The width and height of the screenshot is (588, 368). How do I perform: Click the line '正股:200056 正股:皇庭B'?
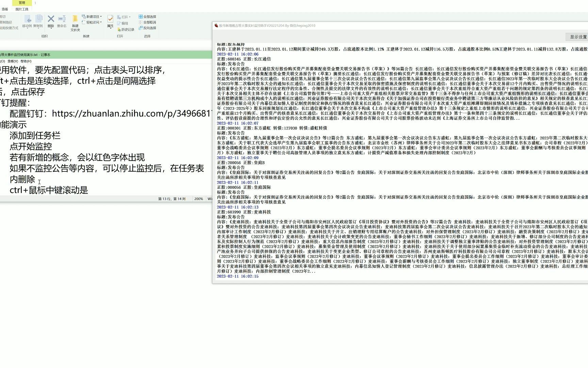pyautogui.click(x=241, y=163)
